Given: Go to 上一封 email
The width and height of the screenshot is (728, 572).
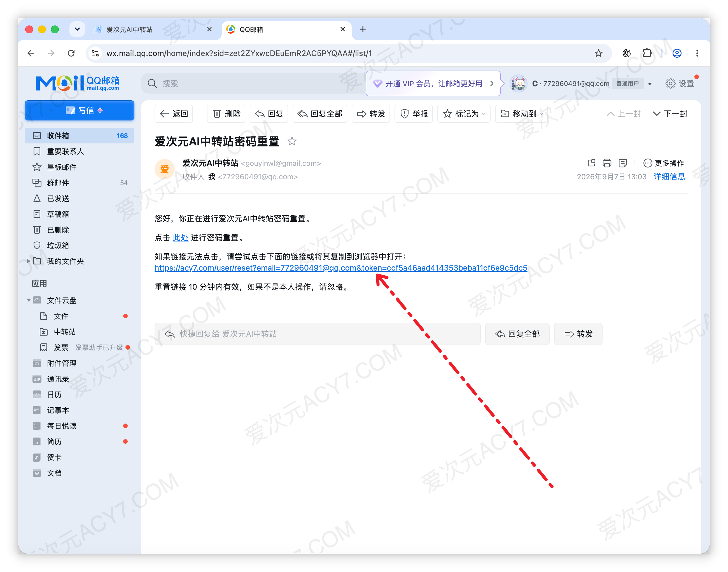Looking at the screenshot, I should coord(624,114).
